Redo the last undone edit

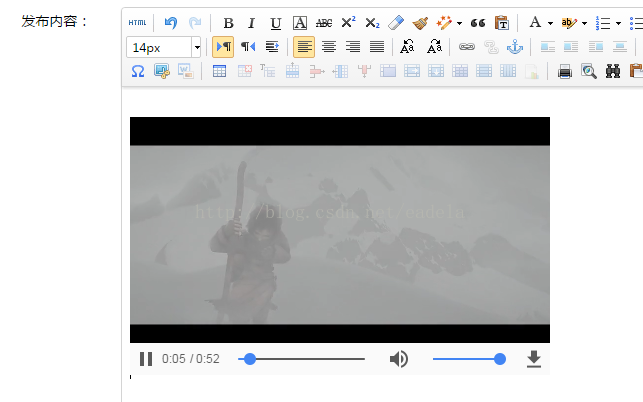[195, 23]
